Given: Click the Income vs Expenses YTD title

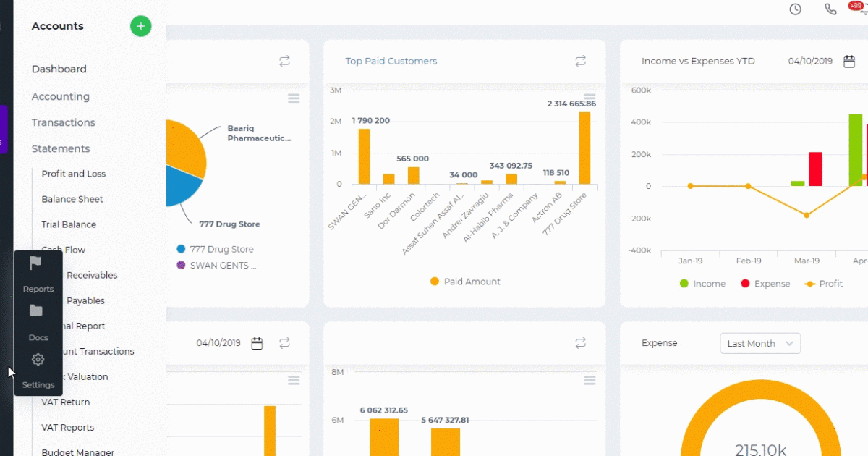Looking at the screenshot, I should [x=698, y=62].
